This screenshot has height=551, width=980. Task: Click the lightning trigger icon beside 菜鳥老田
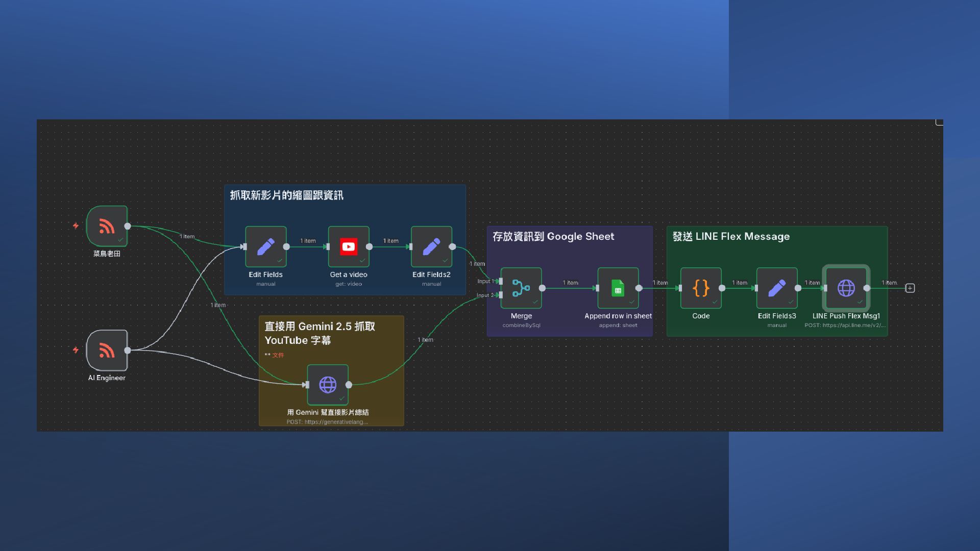[76, 226]
